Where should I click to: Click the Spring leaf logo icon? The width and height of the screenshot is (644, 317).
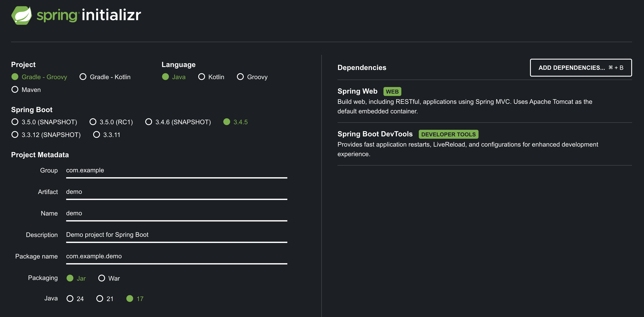[21, 15]
